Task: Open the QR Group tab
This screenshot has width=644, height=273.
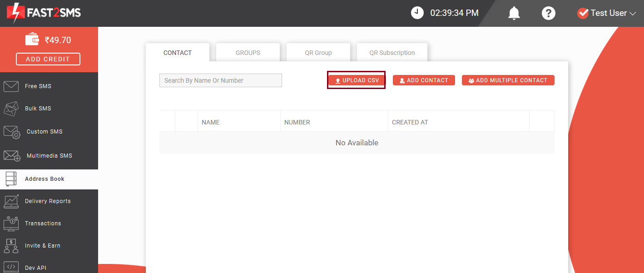Action: point(318,53)
